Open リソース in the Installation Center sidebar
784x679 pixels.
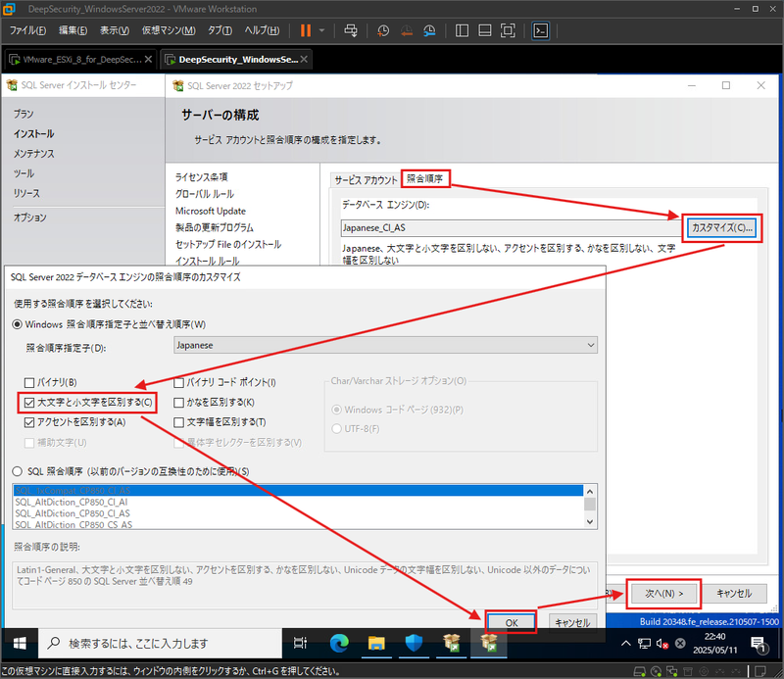26,193
